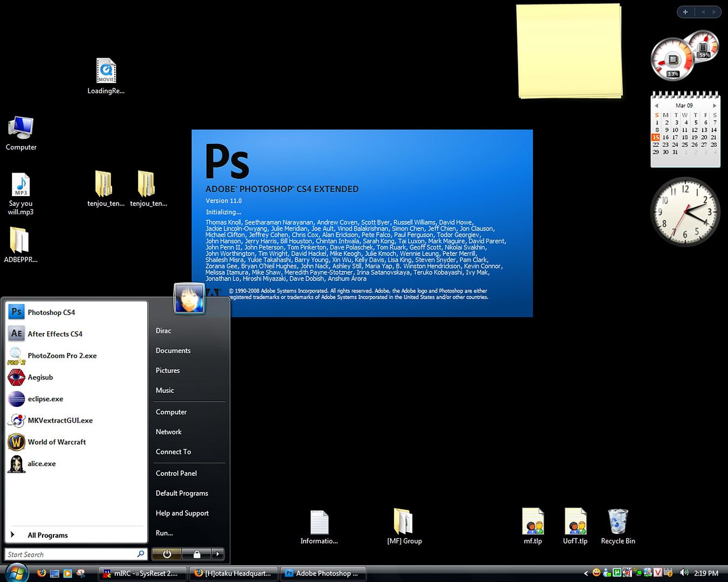Go to the next month in calendar gadget

coord(715,106)
